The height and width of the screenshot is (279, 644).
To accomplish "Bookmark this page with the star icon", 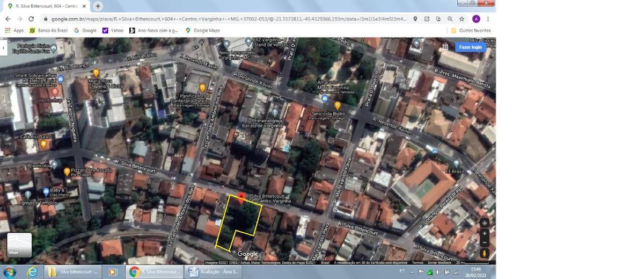I will tap(462, 19).
